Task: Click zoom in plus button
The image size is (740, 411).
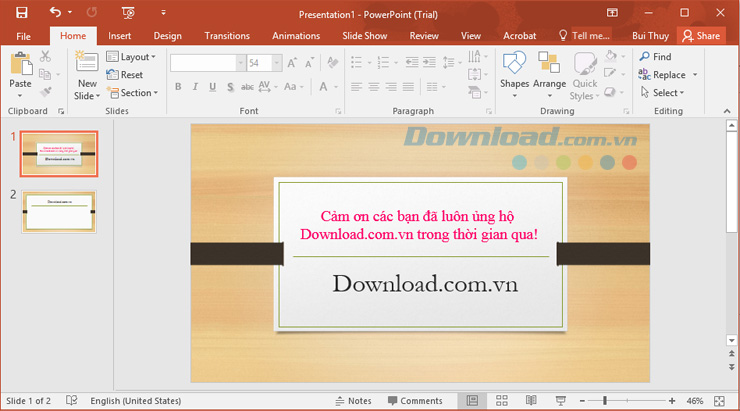Action: tap(672, 401)
